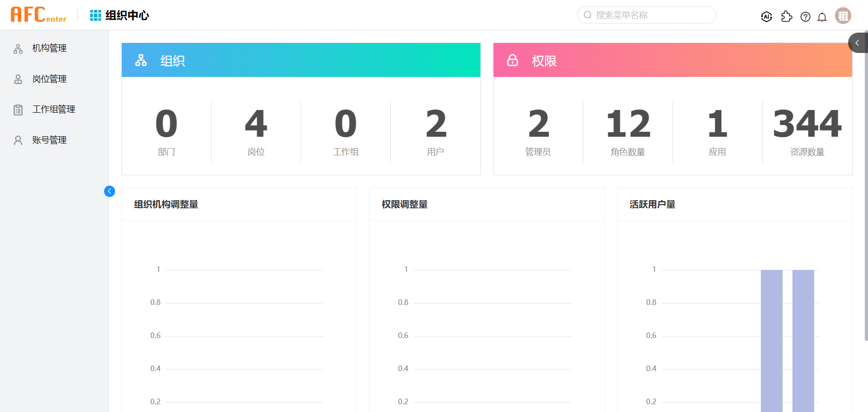Expand the right-edge panel chevron
Screen dimensions: 868x412
point(858,43)
